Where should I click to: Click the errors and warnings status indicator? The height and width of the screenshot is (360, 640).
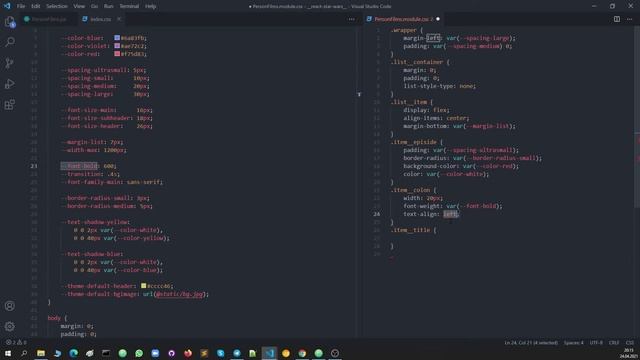coord(16,342)
